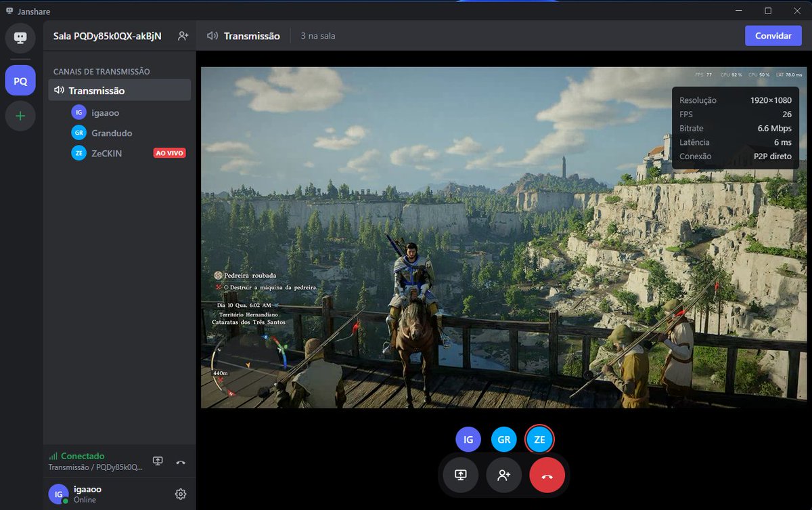
Task: Click the screen share icon beside Conectado status
Action: tap(158, 461)
